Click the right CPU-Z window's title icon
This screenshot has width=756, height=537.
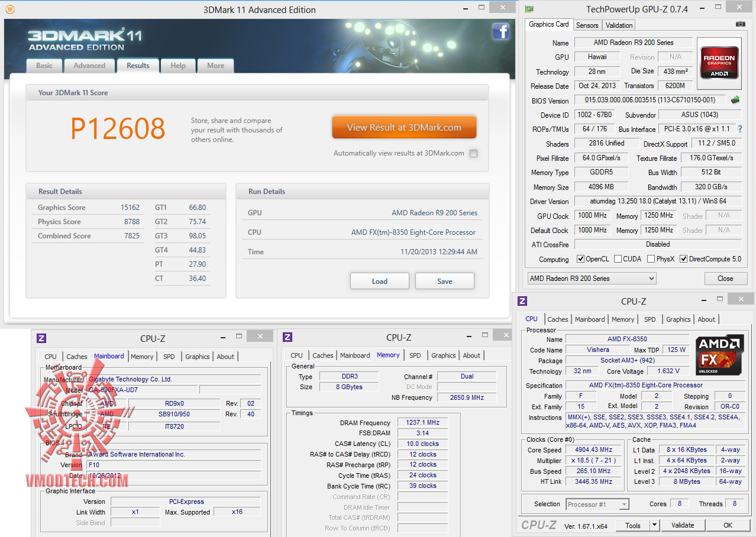522,301
